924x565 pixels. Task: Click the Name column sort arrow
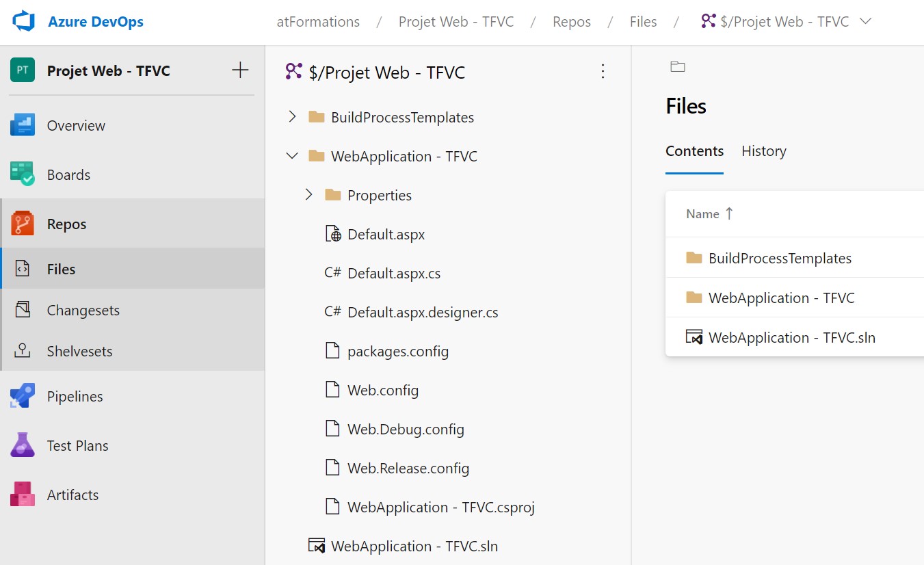pos(729,213)
